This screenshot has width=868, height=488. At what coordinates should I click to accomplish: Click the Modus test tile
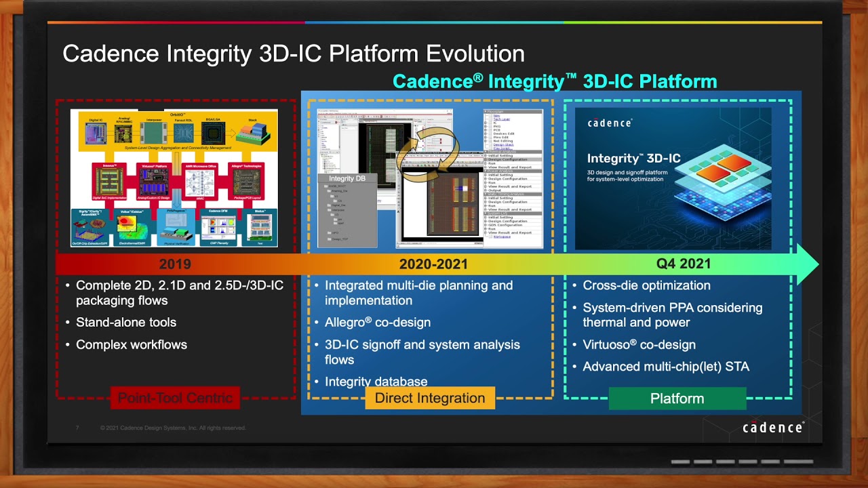[x=260, y=228]
